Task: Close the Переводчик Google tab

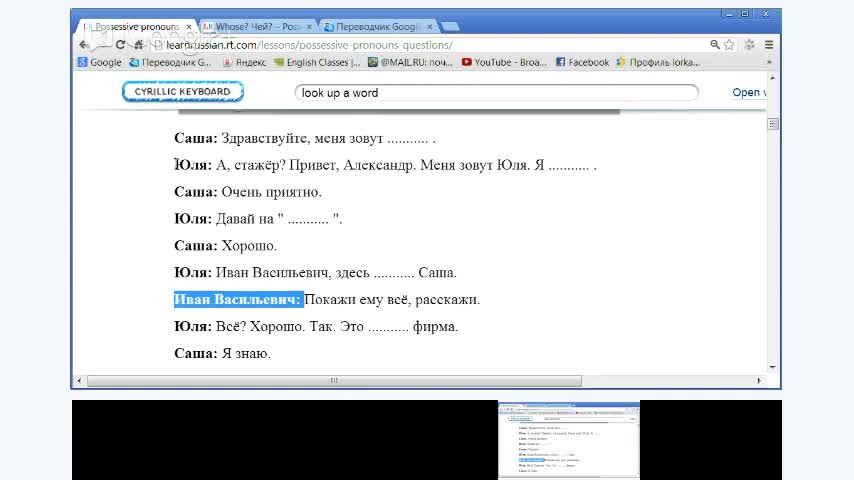Action: click(x=430, y=26)
